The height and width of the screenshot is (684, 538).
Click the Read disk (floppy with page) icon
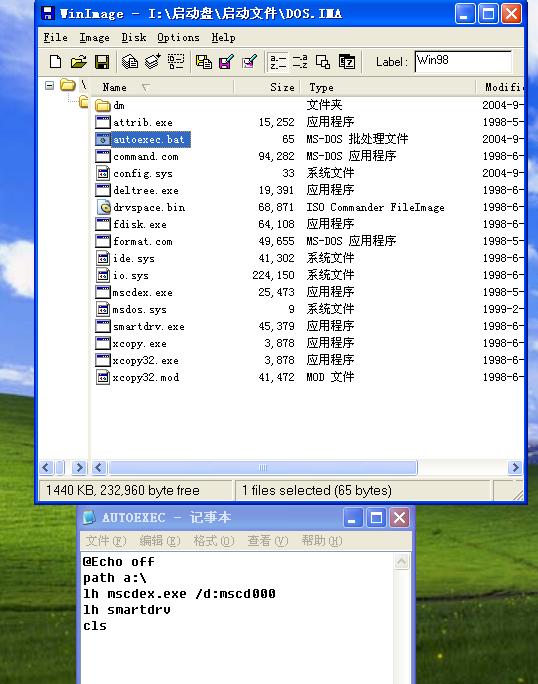(204, 62)
